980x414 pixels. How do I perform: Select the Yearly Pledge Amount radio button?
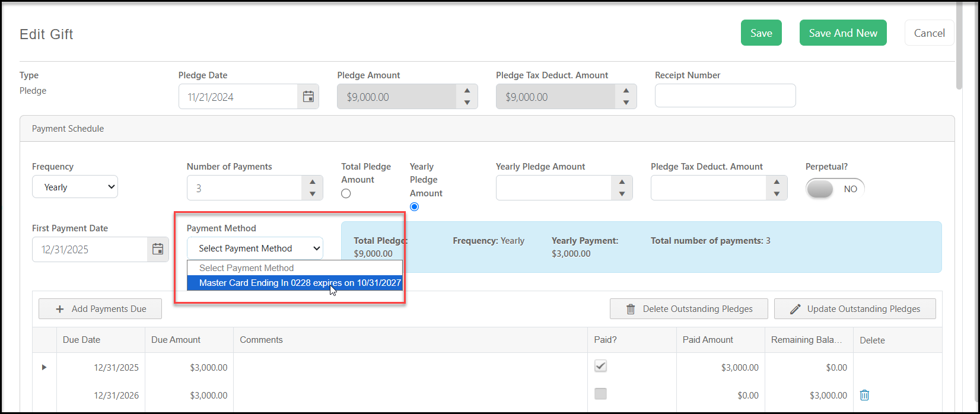tap(414, 206)
